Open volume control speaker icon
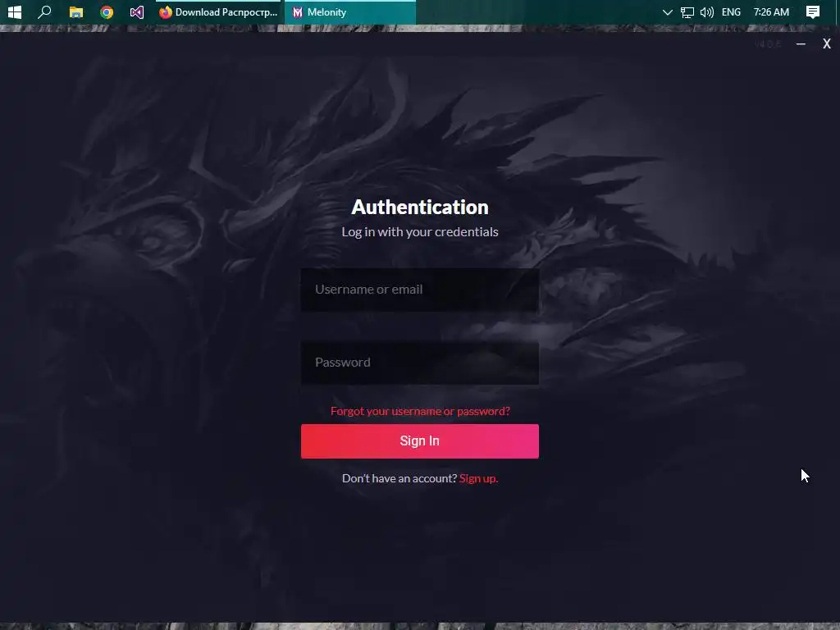 706,11
